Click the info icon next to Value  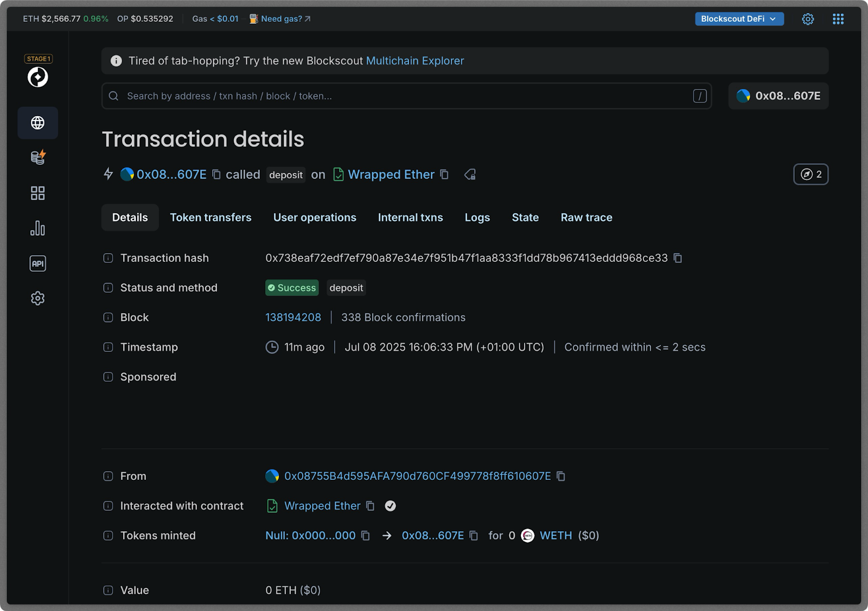[108, 590]
